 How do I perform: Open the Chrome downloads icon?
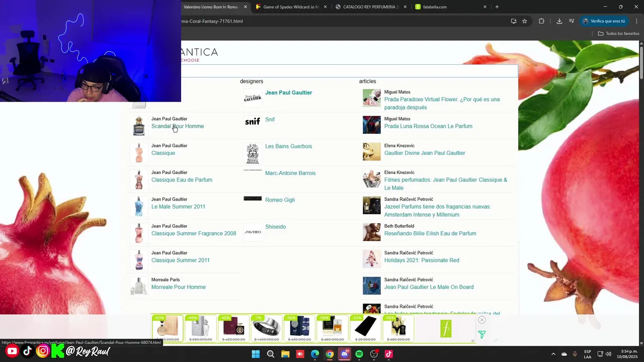point(559,21)
